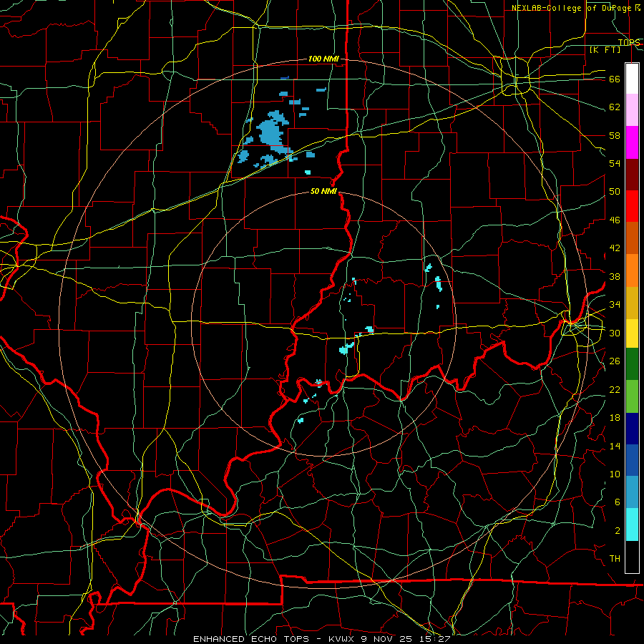Click the '100 NMI' range ring label
Screen dimensions: 644x644
(x=323, y=59)
